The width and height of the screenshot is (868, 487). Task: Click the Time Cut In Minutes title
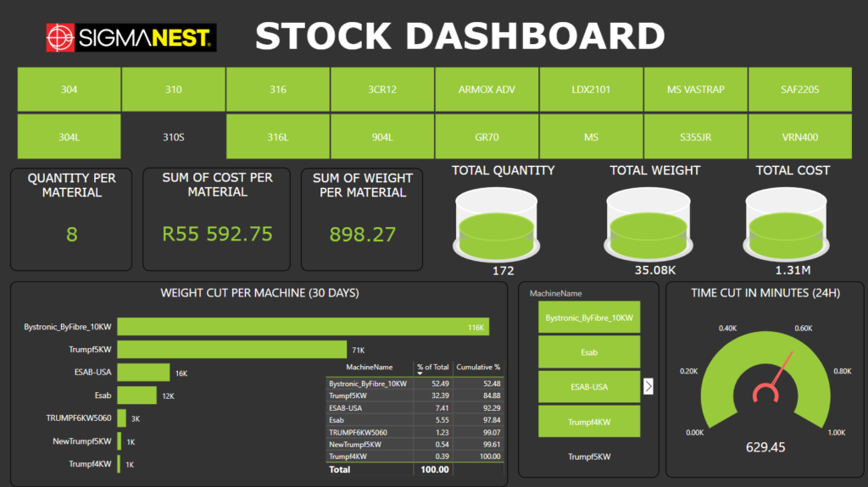(x=765, y=293)
